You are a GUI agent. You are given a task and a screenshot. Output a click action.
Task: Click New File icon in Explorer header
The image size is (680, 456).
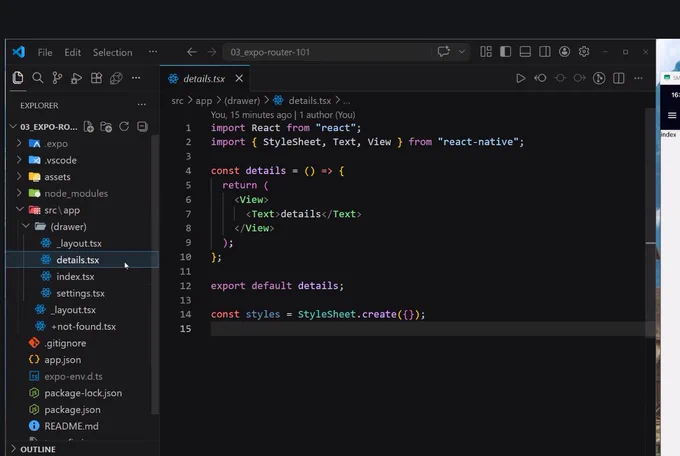[x=88, y=127]
